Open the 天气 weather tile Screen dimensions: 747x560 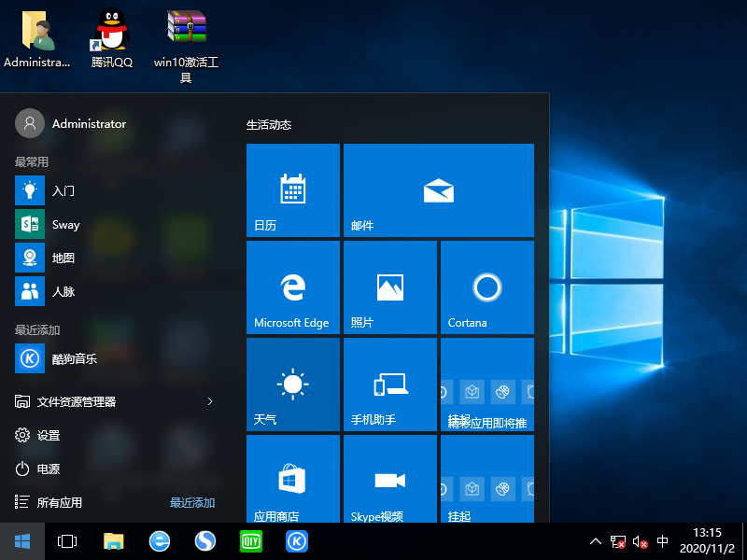tap(292, 385)
